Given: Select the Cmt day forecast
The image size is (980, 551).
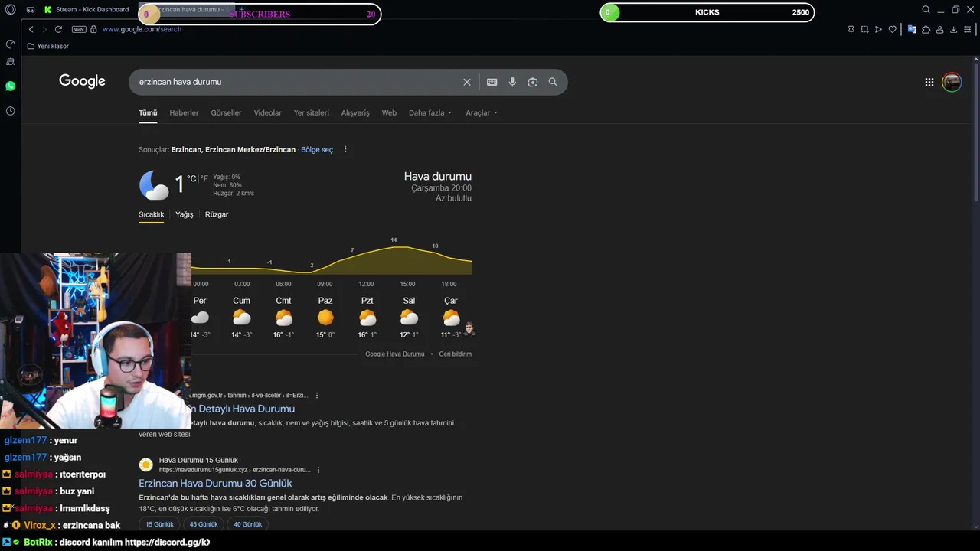Looking at the screenshot, I should tap(283, 318).
